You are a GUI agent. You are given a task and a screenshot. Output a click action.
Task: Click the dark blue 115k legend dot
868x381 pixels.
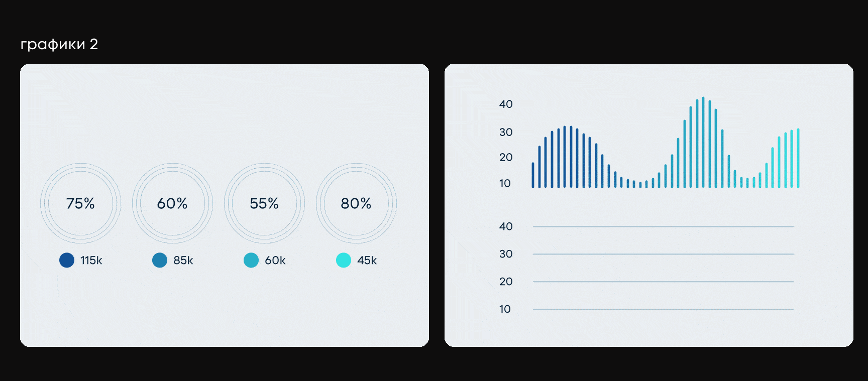tap(67, 260)
